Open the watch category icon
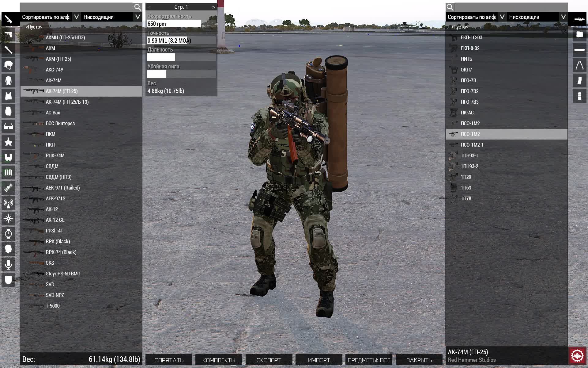Screen dimensions: 588x368 [8, 234]
